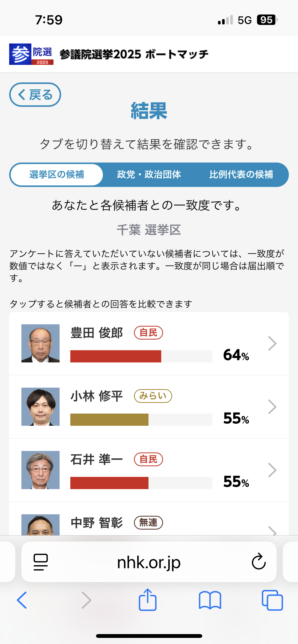298x644 pixels.
Task: Tap the Safari back arrow
Action: pos(22,600)
